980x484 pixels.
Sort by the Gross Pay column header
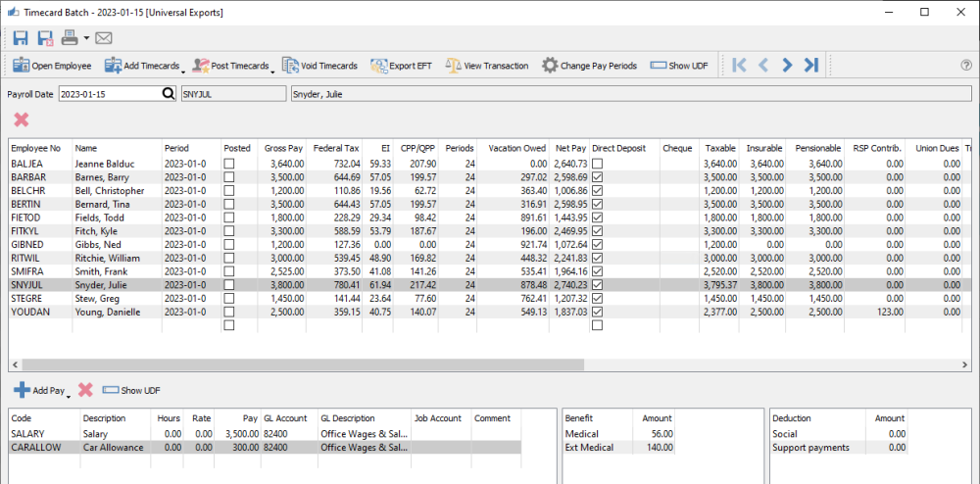coord(282,148)
